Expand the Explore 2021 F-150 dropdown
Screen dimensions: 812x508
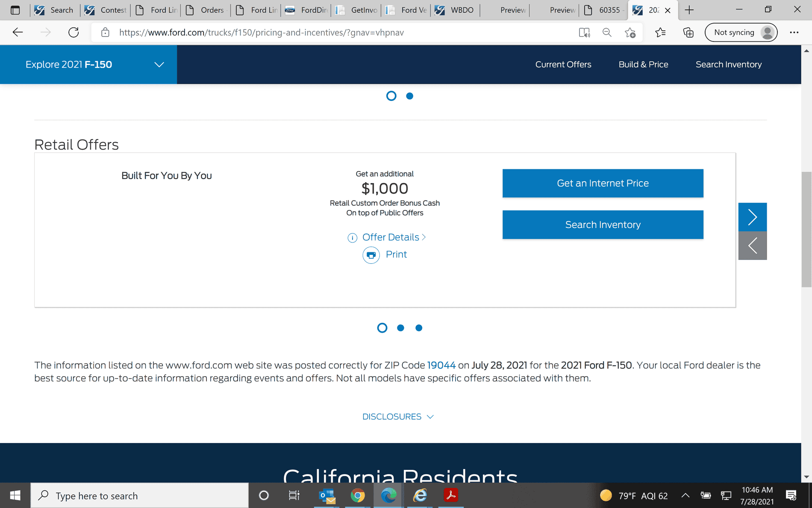tap(88, 65)
